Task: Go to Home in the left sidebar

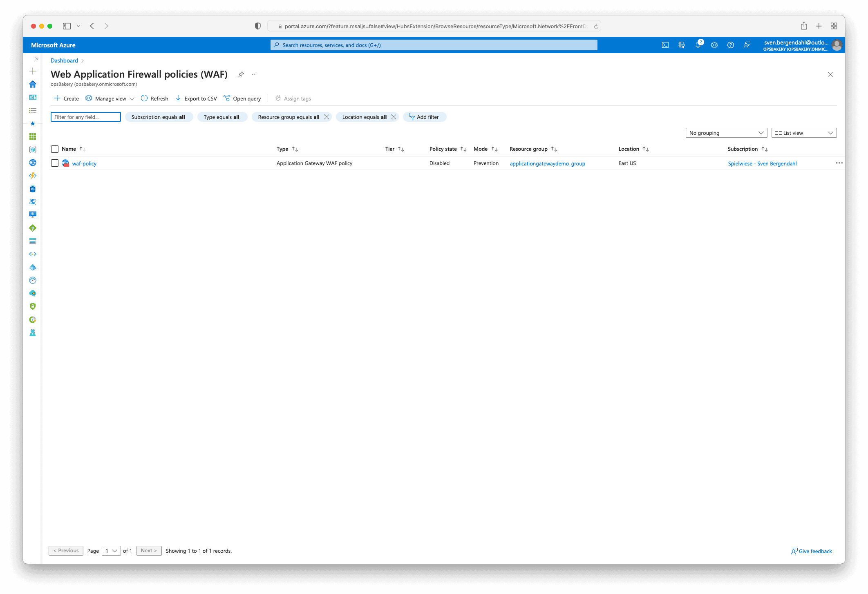Action: (33, 84)
